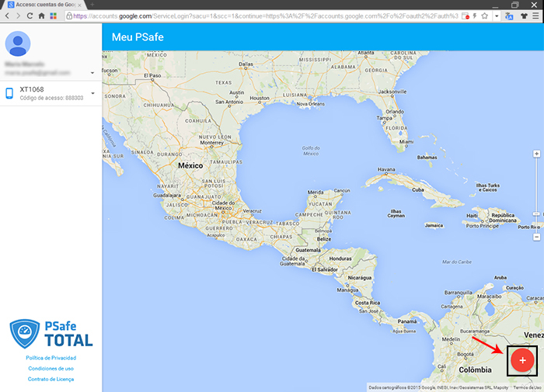Open the Chrome hamburger menu
This screenshot has height=392, width=544.
click(535, 16)
